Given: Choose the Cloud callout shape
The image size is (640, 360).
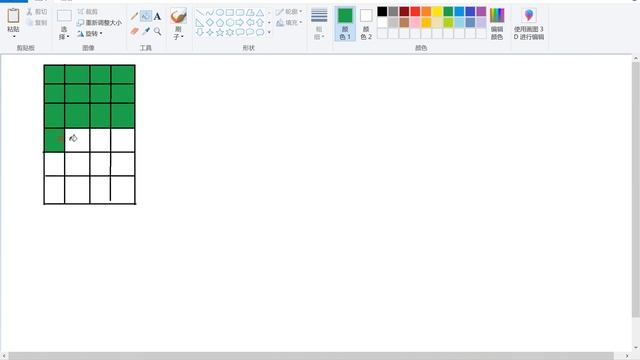Looking at the screenshot, I should 260,32.
